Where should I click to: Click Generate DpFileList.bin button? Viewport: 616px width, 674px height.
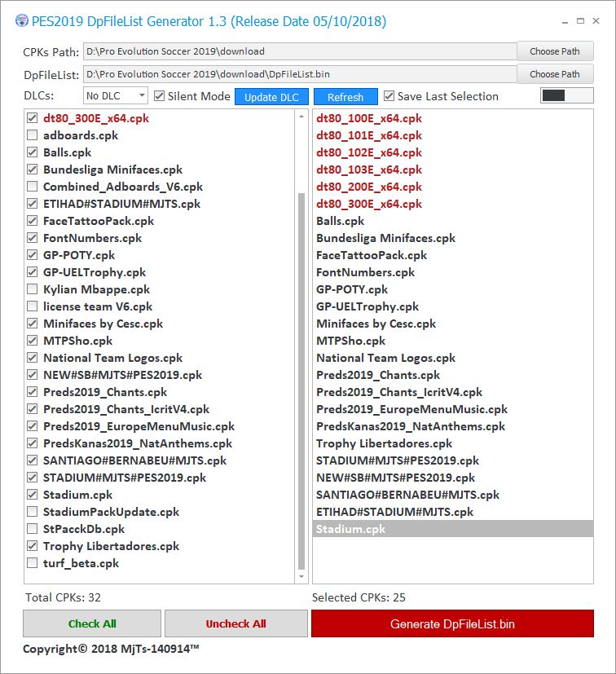coord(452,623)
